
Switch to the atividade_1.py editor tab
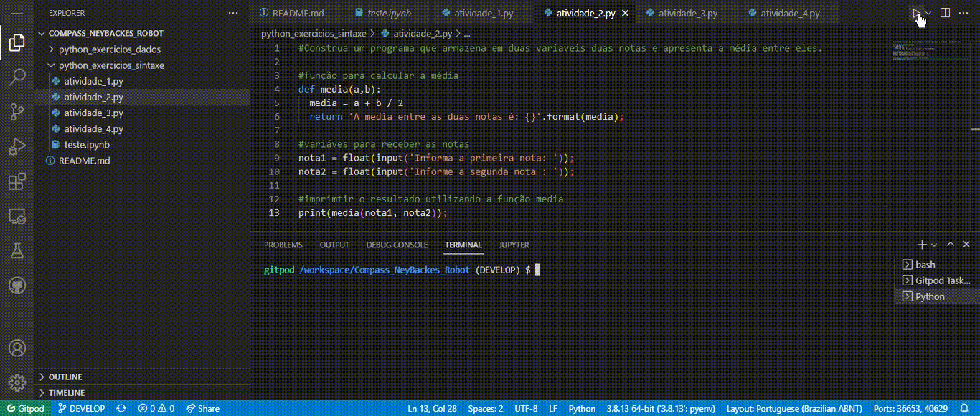[x=484, y=13]
